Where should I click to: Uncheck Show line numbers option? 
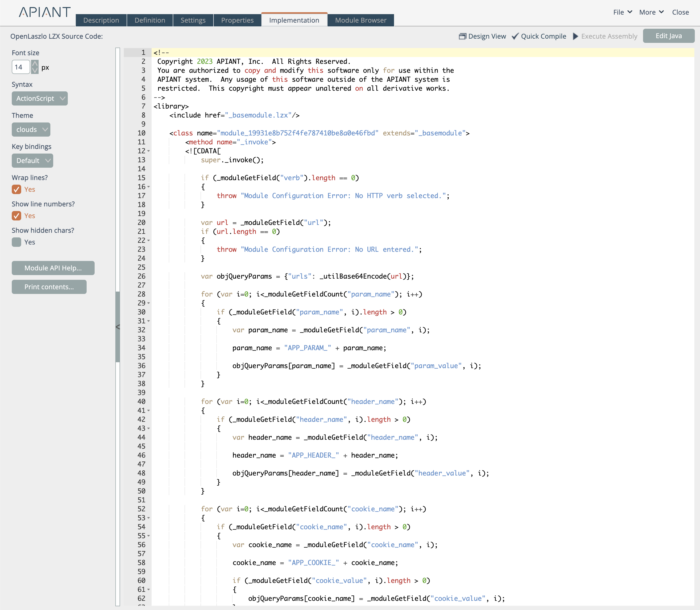[16, 216]
